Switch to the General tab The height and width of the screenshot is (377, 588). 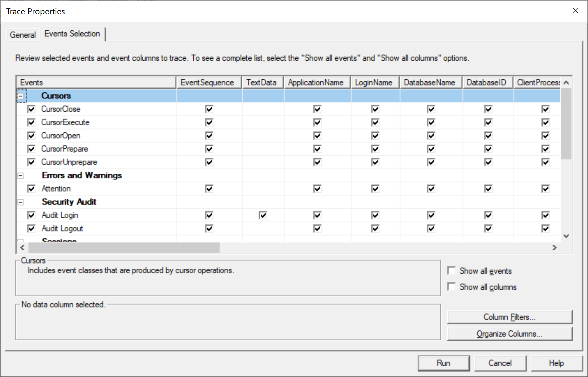(23, 35)
